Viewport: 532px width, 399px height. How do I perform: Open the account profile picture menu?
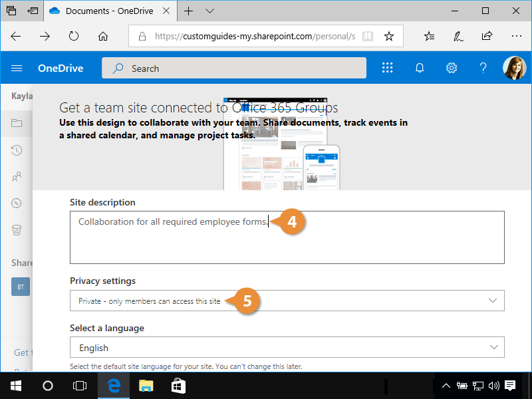514,68
